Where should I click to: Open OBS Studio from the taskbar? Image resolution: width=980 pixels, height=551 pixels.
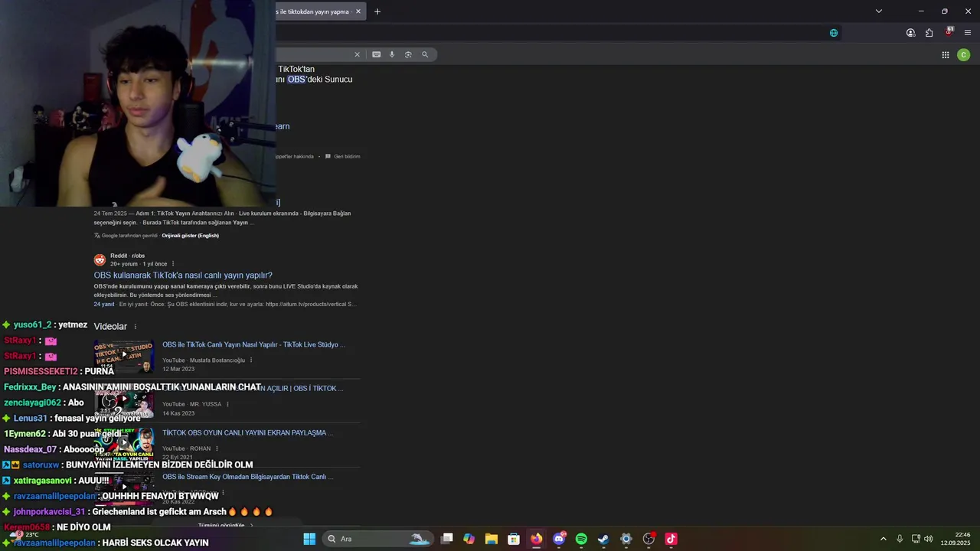tap(648, 539)
